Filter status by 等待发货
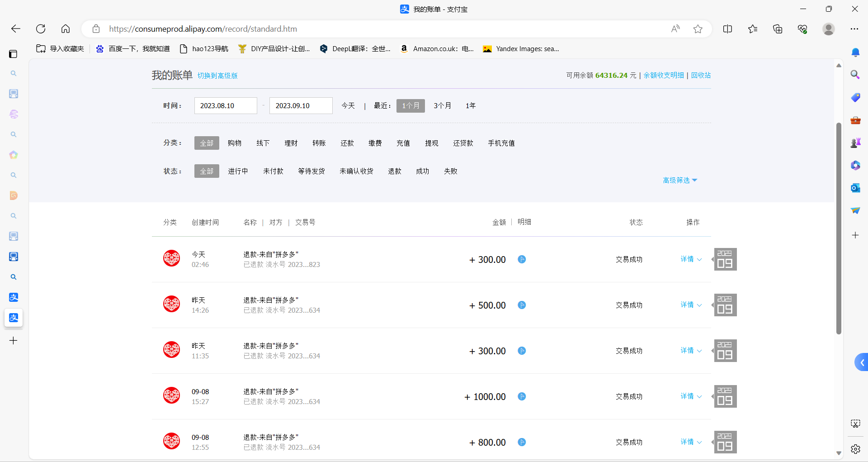This screenshot has height=462, width=868. [x=311, y=171]
